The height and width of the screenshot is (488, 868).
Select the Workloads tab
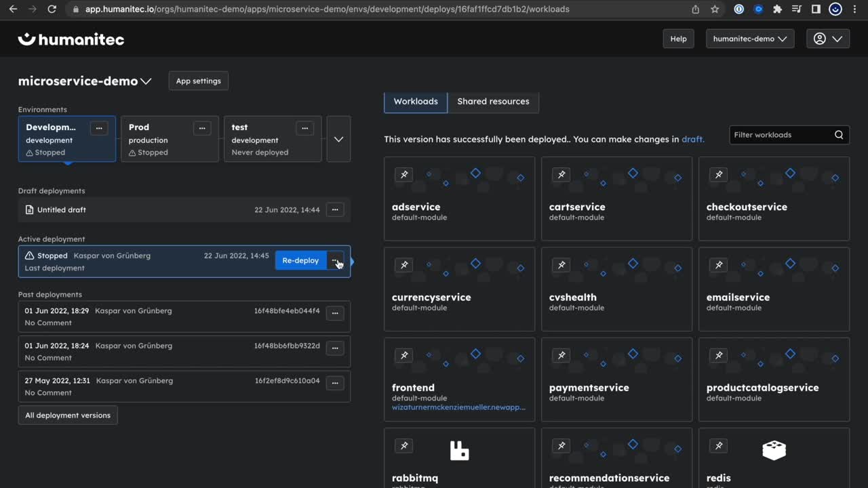click(415, 101)
